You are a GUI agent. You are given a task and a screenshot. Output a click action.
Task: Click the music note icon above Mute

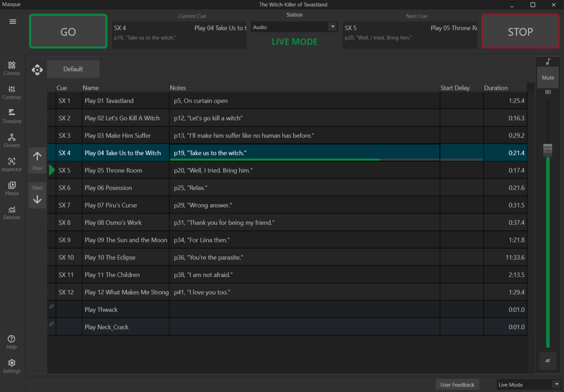[548, 62]
